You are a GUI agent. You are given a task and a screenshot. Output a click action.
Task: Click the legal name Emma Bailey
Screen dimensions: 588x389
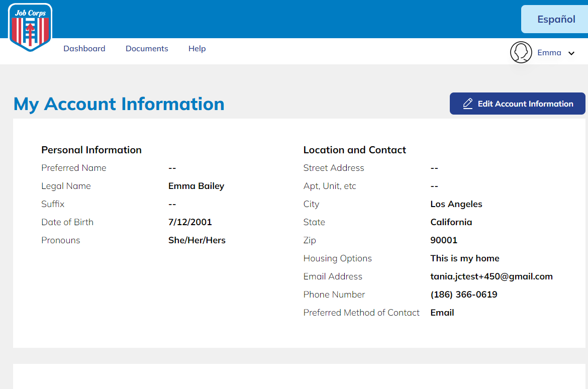pyautogui.click(x=196, y=186)
